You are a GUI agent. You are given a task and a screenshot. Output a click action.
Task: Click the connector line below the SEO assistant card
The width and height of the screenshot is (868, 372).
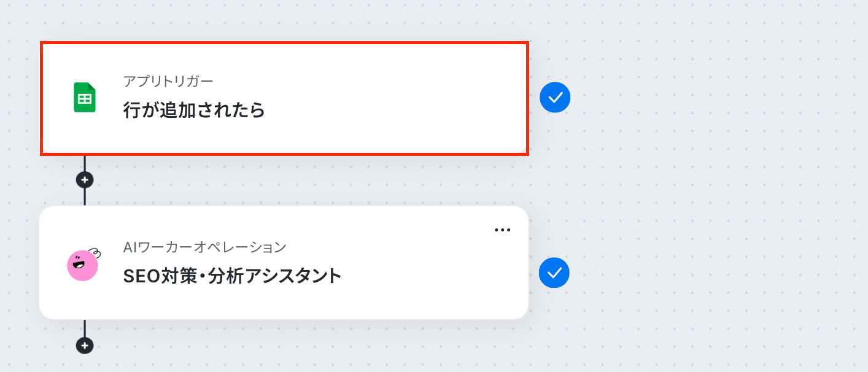click(85, 328)
